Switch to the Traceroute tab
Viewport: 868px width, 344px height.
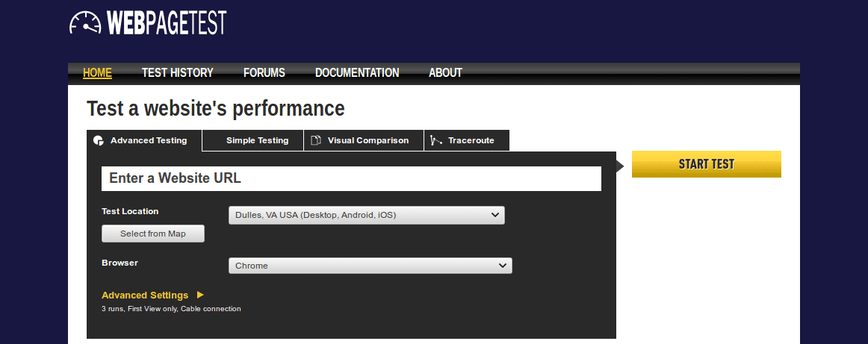[x=467, y=140]
